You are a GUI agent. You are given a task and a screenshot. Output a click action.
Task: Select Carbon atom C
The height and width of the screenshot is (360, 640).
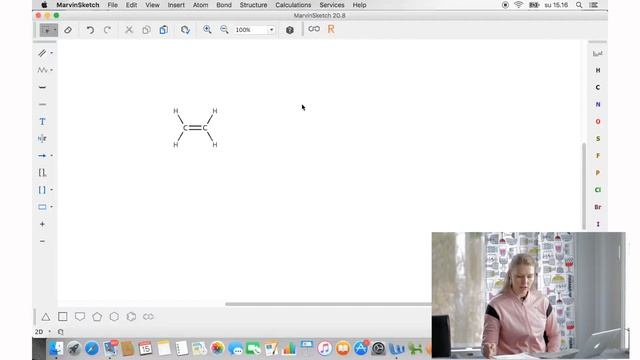[598, 87]
